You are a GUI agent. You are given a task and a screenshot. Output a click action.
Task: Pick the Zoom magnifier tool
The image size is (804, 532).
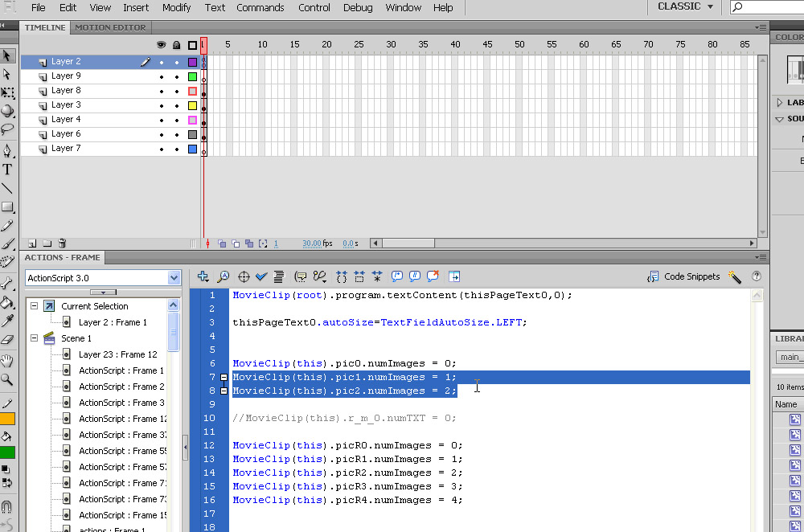point(7,379)
